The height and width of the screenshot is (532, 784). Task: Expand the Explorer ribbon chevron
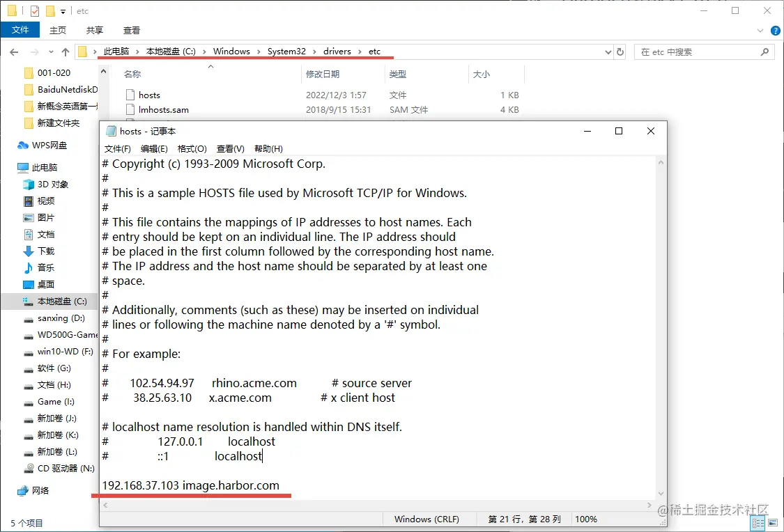pos(760,31)
